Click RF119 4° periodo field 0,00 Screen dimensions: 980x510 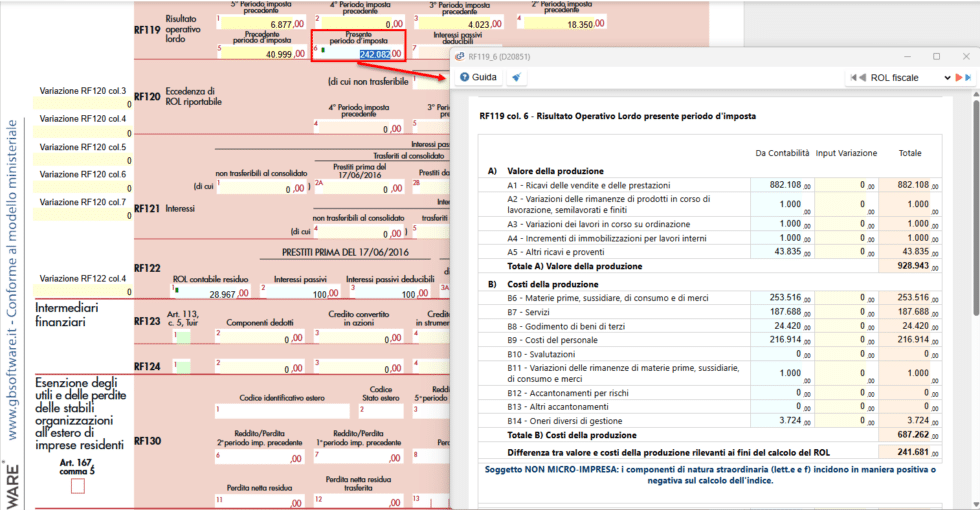coord(361,24)
